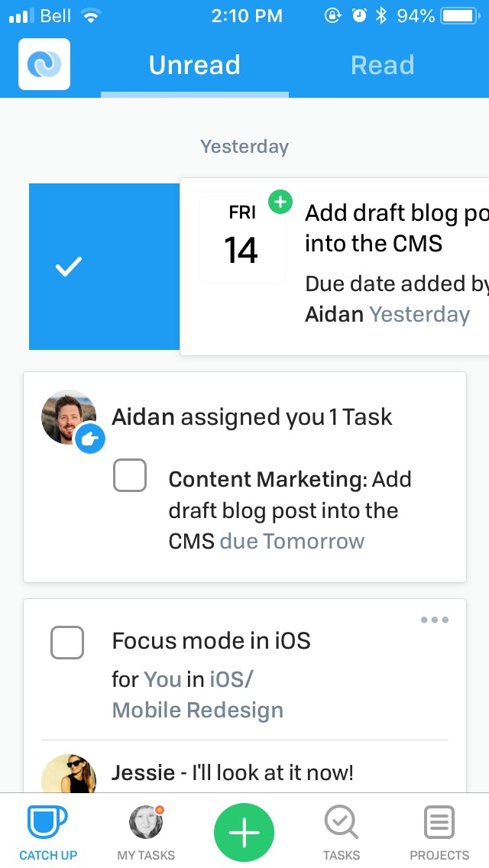Screen dimensions: 489x868
Task: Open the Catch Up cup icon
Action: (47, 822)
